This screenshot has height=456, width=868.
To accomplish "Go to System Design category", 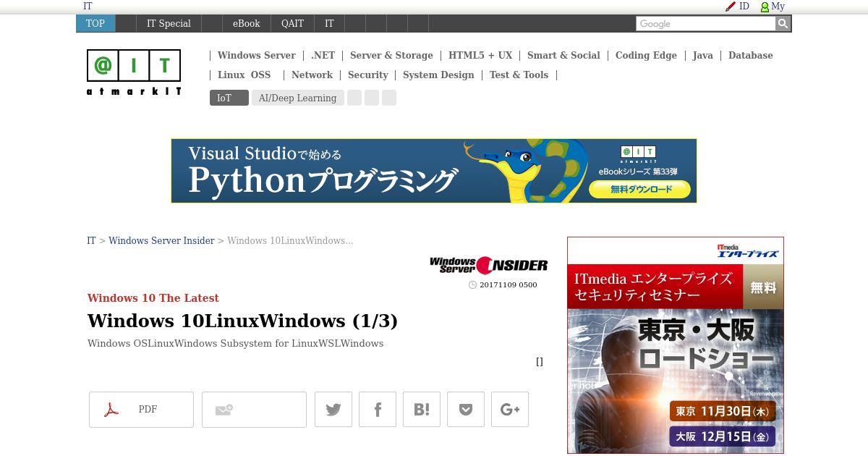I will click(438, 75).
